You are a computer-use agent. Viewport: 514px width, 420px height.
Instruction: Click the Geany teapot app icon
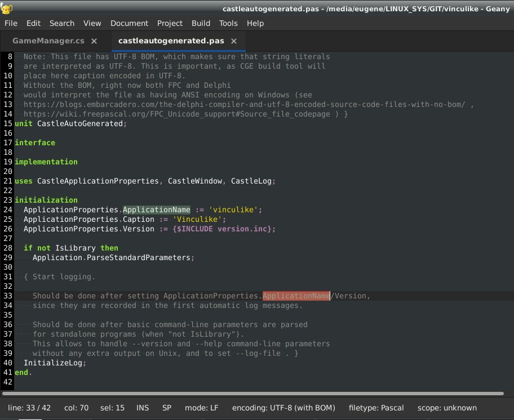[6, 8]
